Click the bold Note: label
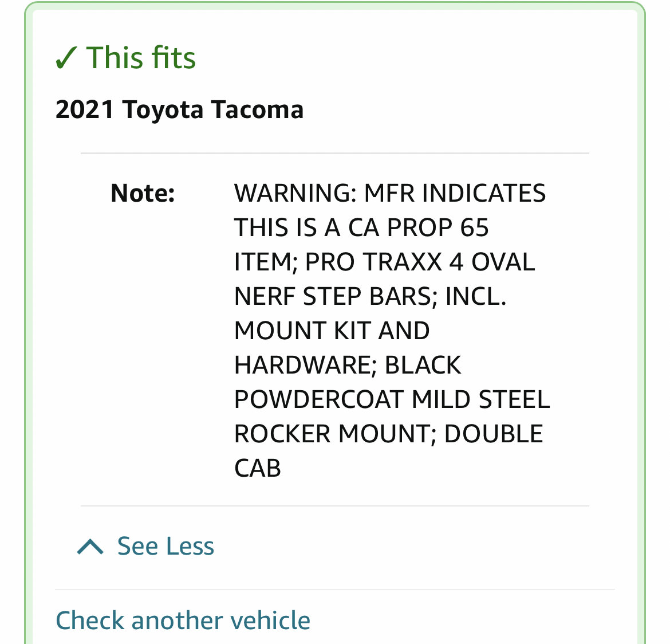Viewport: 670px width, 644px height. (143, 193)
